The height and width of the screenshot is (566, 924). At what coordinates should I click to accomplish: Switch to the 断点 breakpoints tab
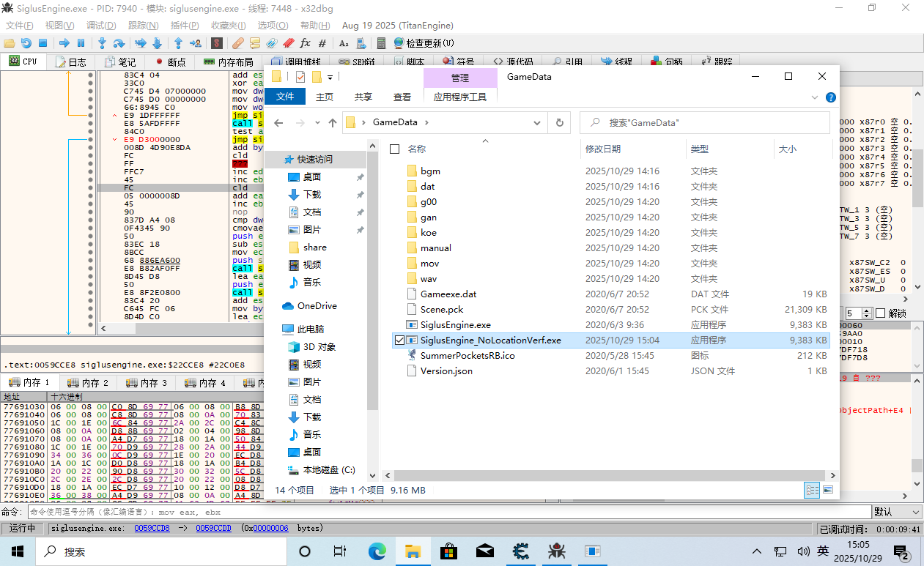170,62
